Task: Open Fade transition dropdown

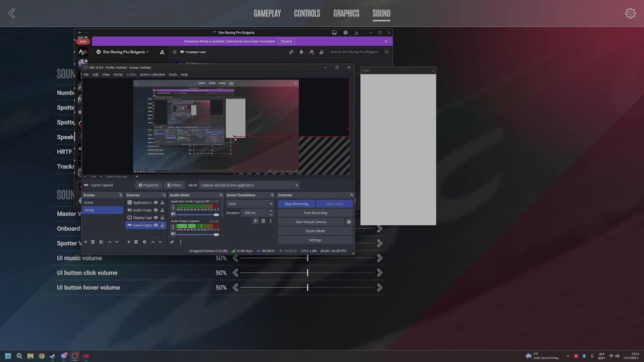Action: 250,204
